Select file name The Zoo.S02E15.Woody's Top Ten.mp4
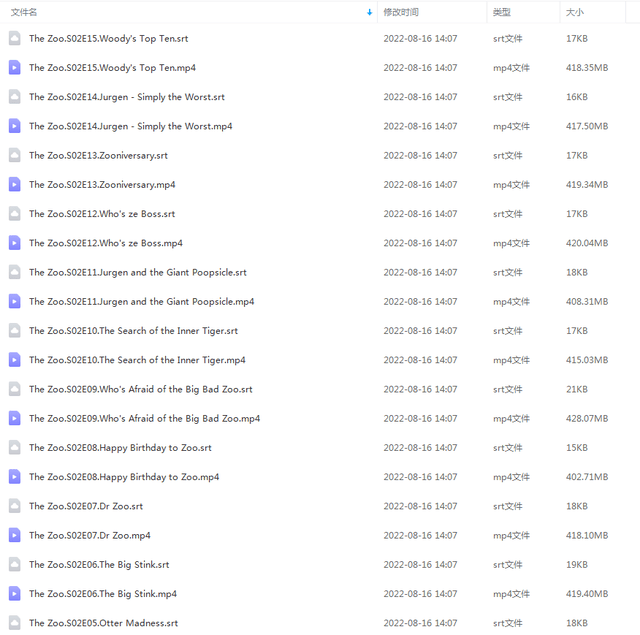 [112, 68]
